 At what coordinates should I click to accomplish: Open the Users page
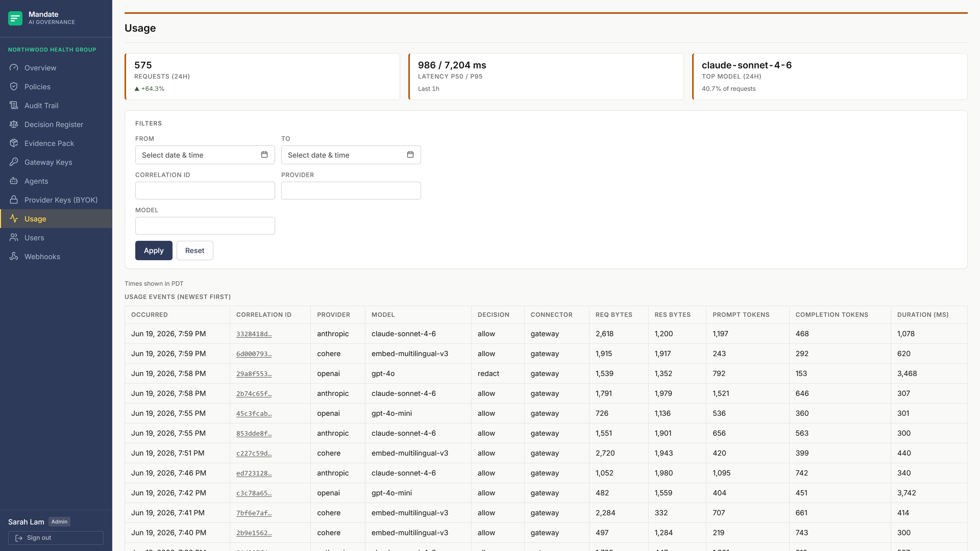tap(56, 238)
